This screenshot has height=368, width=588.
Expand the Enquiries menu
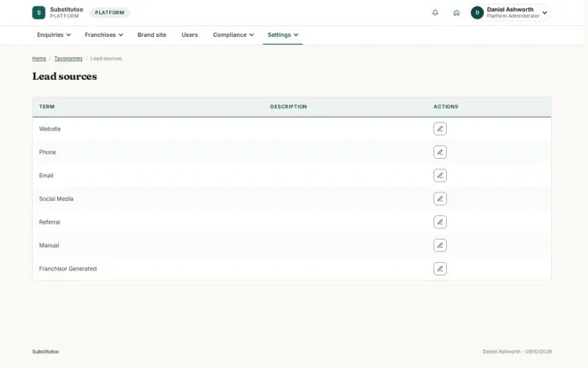click(x=54, y=34)
